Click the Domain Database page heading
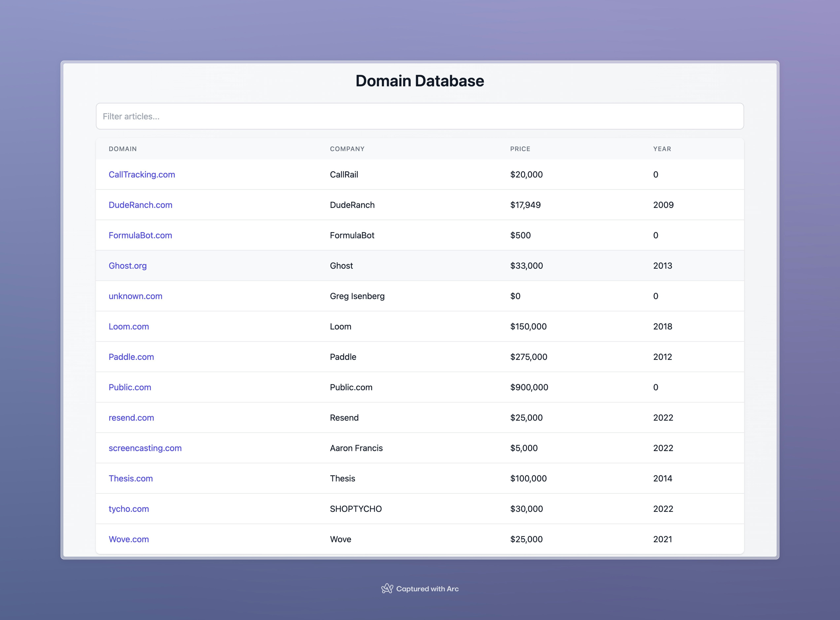Viewport: 840px width, 620px height. (420, 81)
